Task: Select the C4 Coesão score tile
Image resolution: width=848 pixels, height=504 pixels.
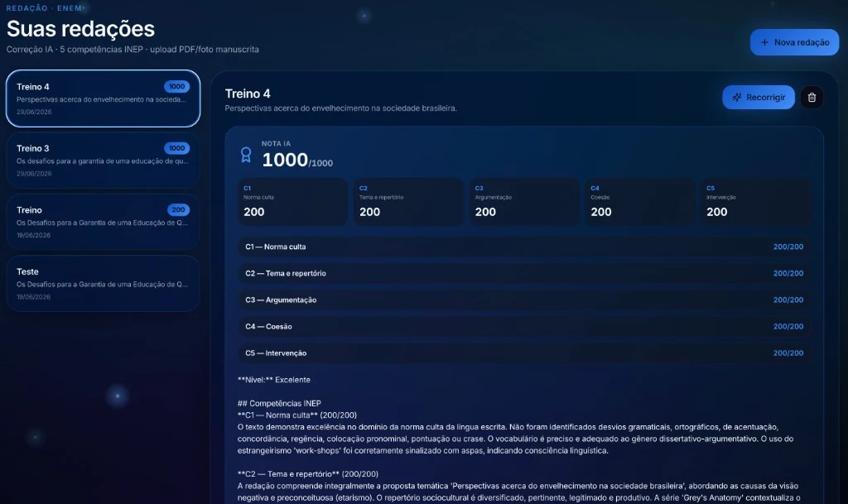Action: 640,201
